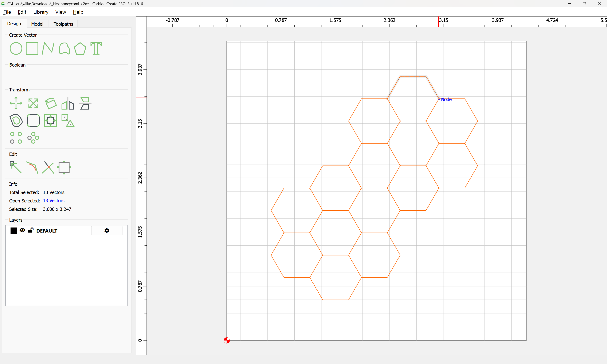Select the Polyline create vector tool
The width and height of the screenshot is (607, 364).
[48, 48]
